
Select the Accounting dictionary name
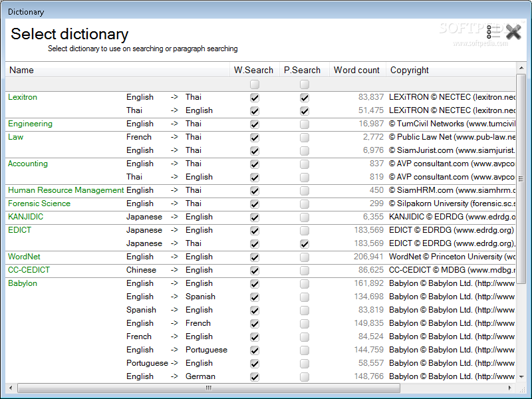point(28,164)
